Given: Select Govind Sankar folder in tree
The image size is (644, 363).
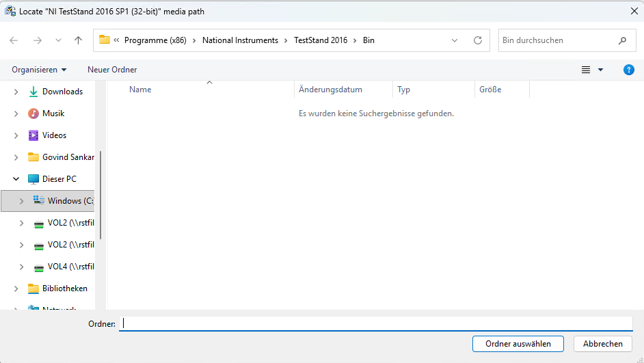Looking at the screenshot, I should point(68,157).
